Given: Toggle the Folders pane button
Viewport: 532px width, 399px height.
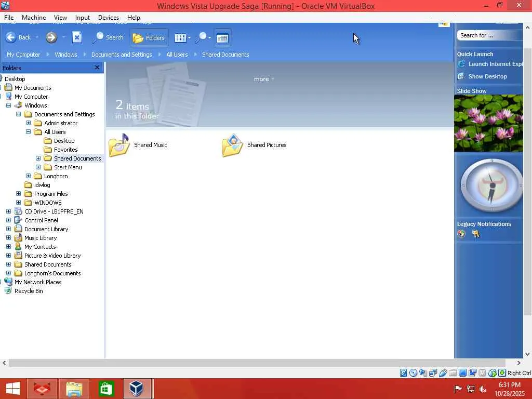Looking at the screenshot, I should [149, 37].
